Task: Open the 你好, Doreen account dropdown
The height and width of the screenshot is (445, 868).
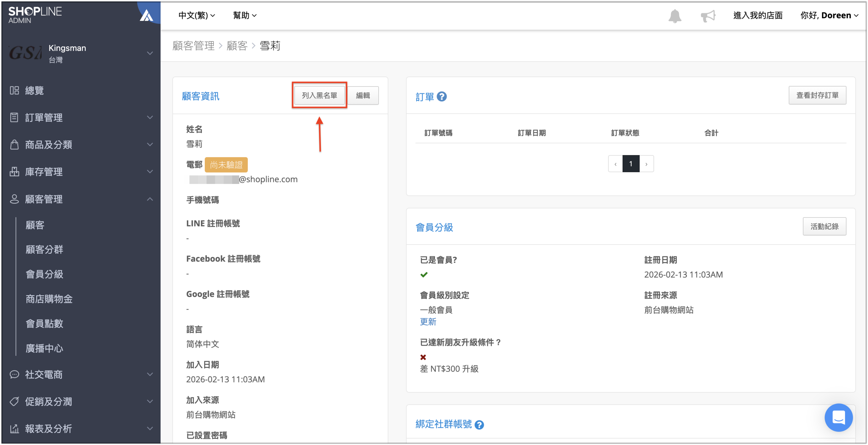Action: 829,15
